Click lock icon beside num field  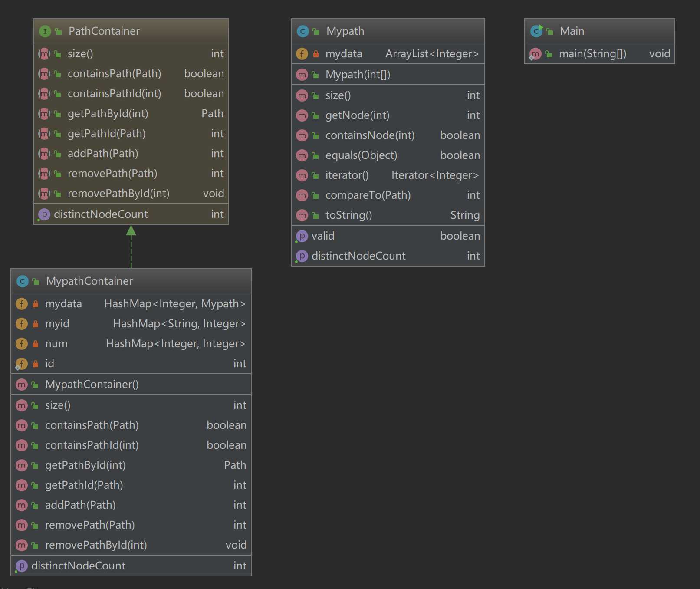pyautogui.click(x=36, y=344)
